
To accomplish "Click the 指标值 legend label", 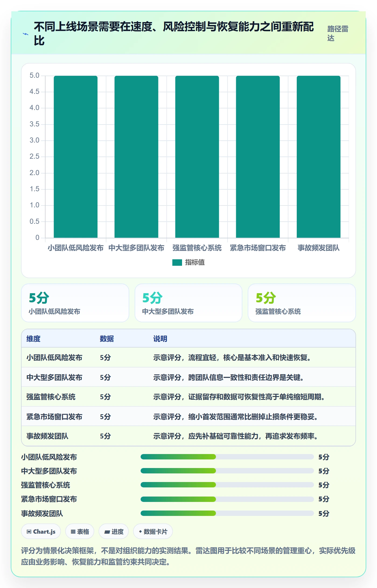I will pos(195,262).
